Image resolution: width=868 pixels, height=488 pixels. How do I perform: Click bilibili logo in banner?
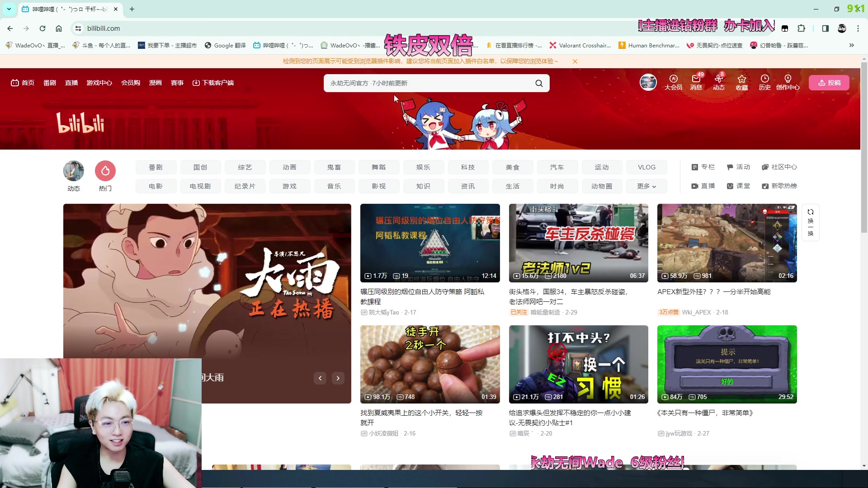[x=80, y=122]
